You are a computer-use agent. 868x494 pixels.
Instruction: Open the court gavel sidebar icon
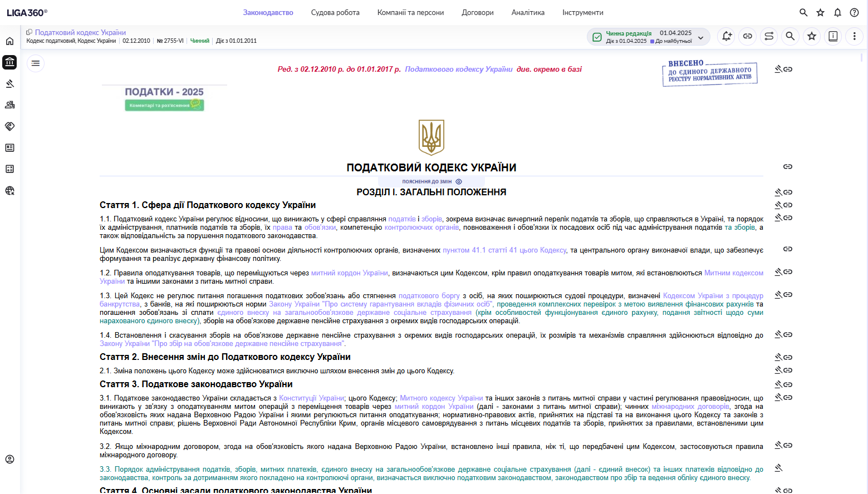[x=9, y=83]
